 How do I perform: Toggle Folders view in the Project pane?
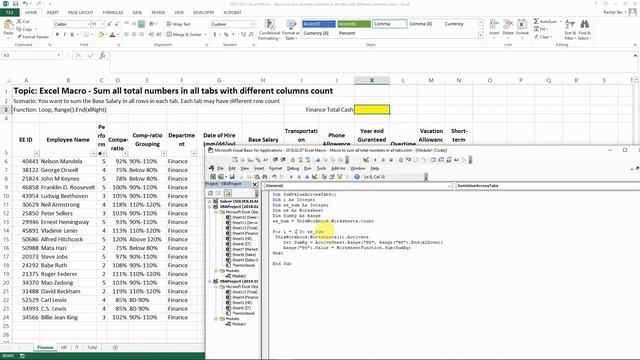[228, 193]
